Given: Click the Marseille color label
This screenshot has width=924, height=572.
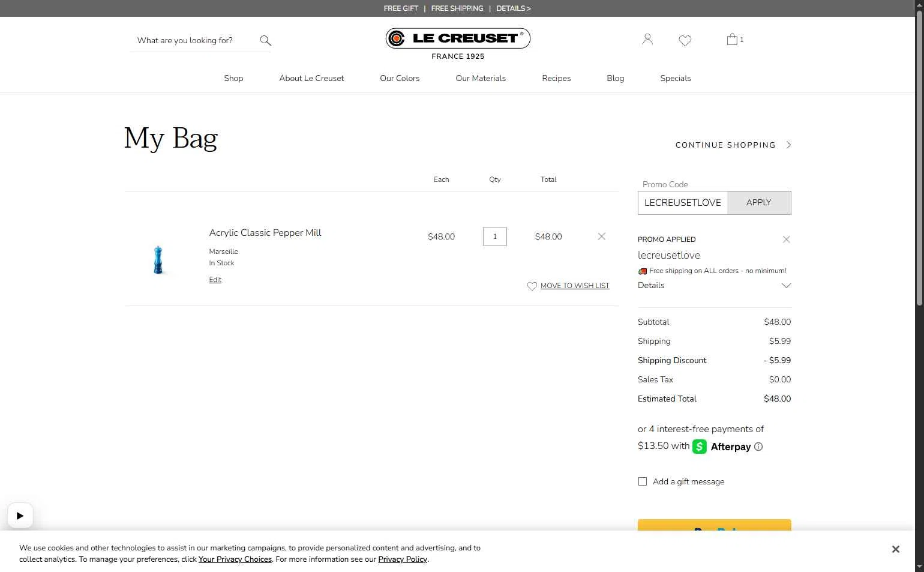Looking at the screenshot, I should point(223,251).
